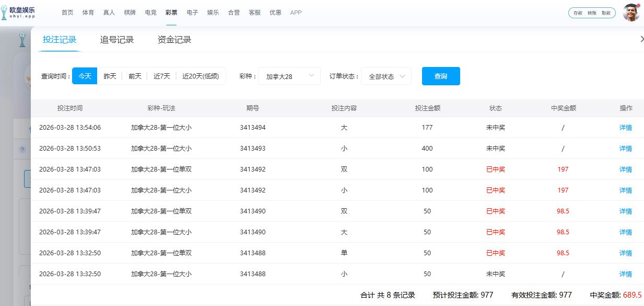The width and height of the screenshot is (644, 306).
Task: Click 存款 in the account pill
Action: (578, 13)
